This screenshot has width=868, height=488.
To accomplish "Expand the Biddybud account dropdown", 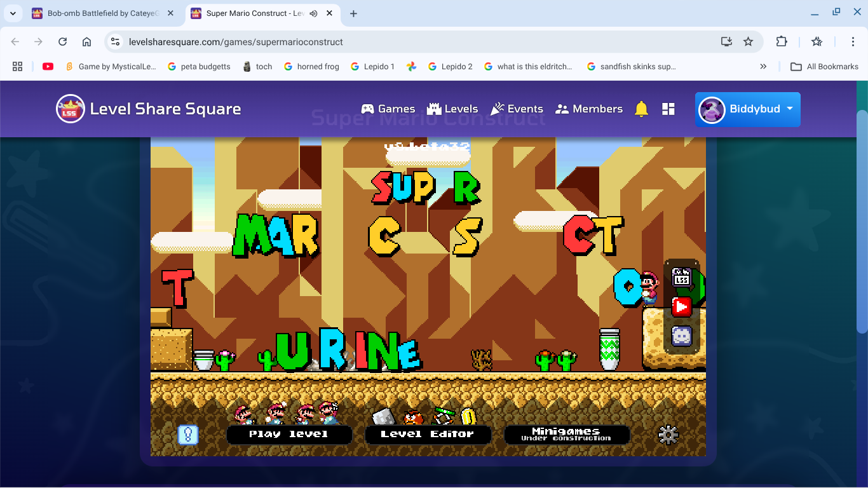I will tap(748, 109).
